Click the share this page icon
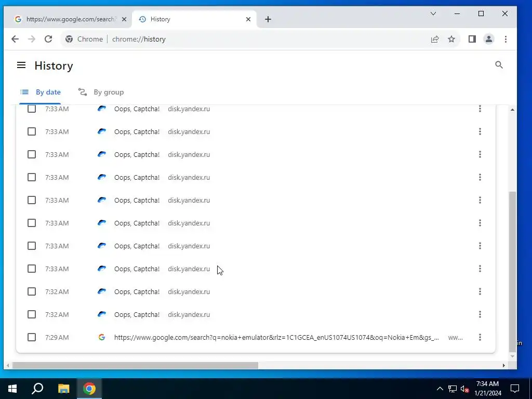Screen dimensions: 532x399 click(435, 39)
